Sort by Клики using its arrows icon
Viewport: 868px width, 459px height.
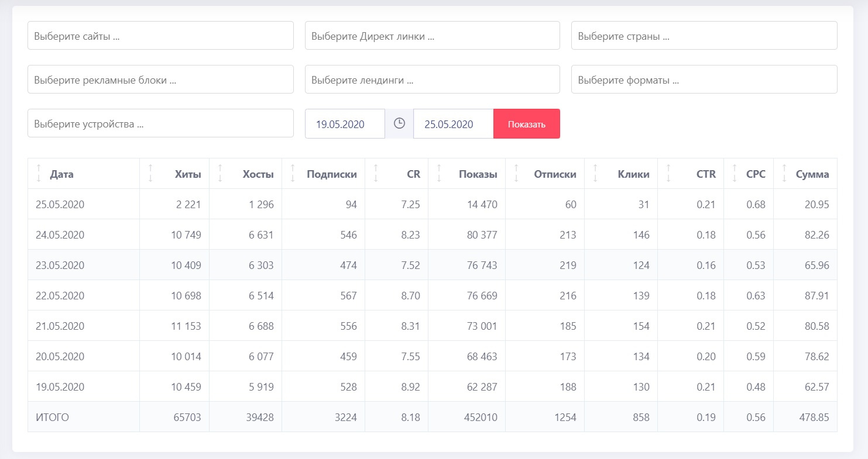pyautogui.click(x=595, y=174)
